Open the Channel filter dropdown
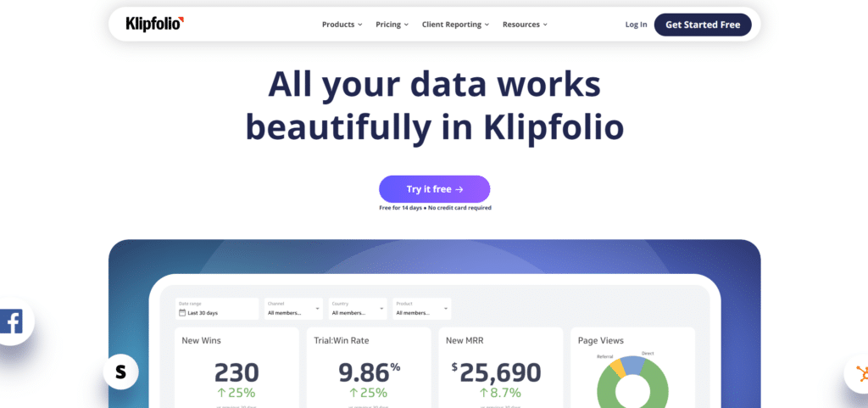Screen dimensions: 868x408 tap(293, 308)
